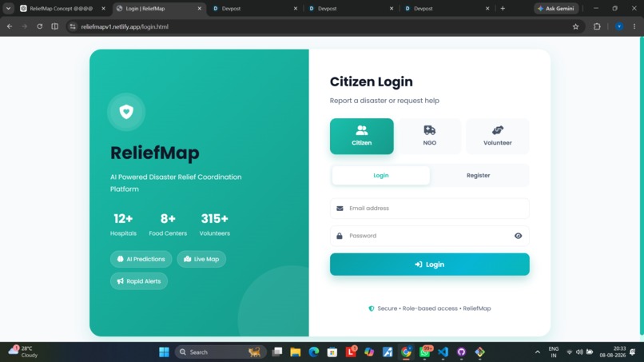Open the weather widget showing 28°C
This screenshot has width=644, height=362.
tap(24, 352)
